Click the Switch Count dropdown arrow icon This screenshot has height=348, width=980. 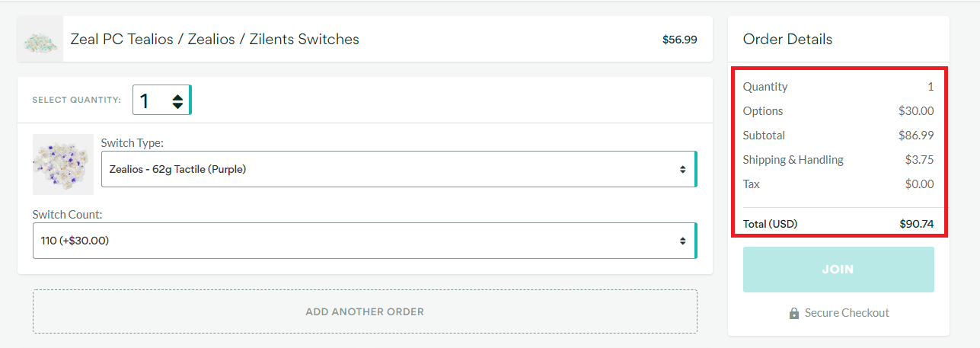pyautogui.click(x=683, y=241)
